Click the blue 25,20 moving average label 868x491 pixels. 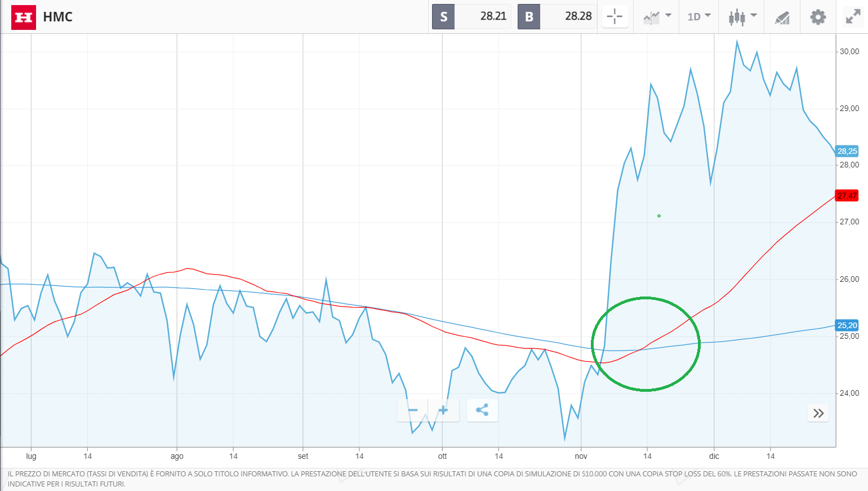coord(847,325)
